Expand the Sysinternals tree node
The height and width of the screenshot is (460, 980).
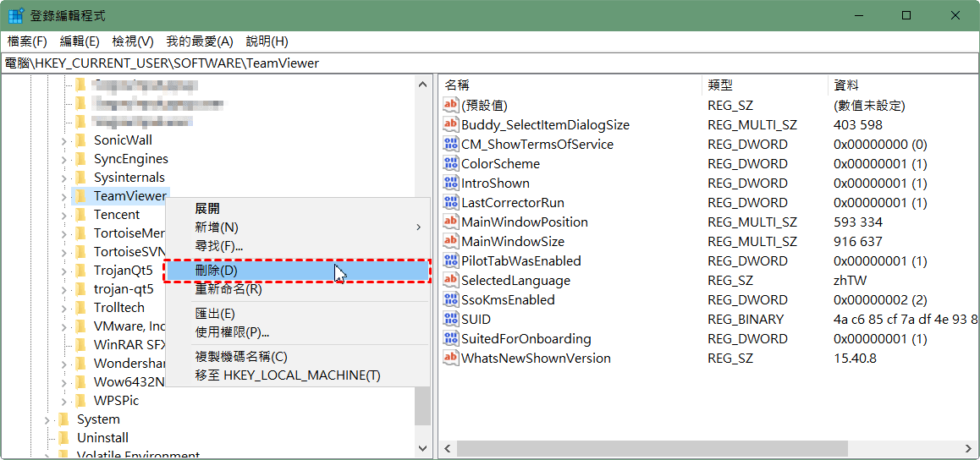[x=64, y=178]
